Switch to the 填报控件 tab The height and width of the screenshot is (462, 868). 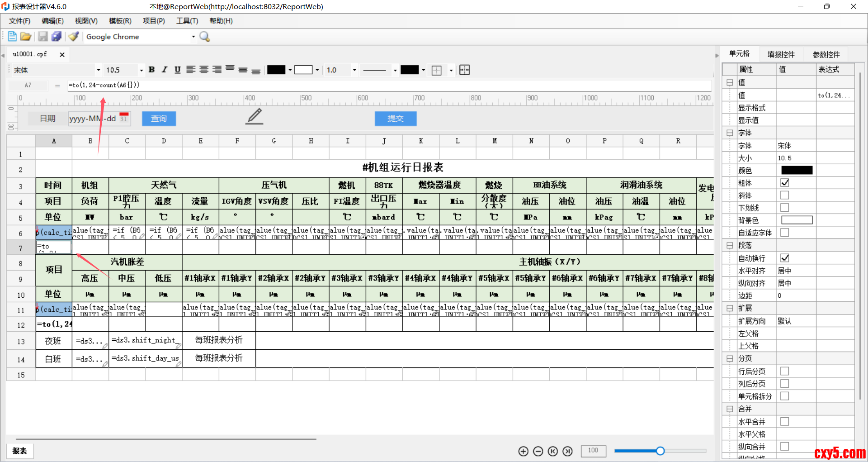781,54
